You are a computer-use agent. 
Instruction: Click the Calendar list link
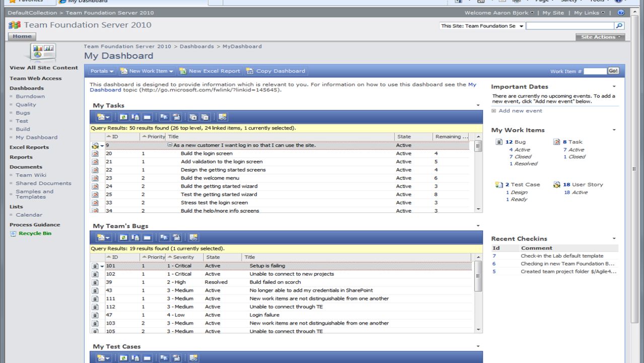29,215
